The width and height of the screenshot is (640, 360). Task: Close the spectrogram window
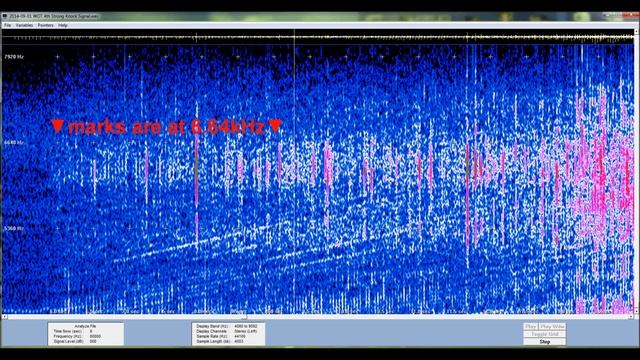coord(631,16)
